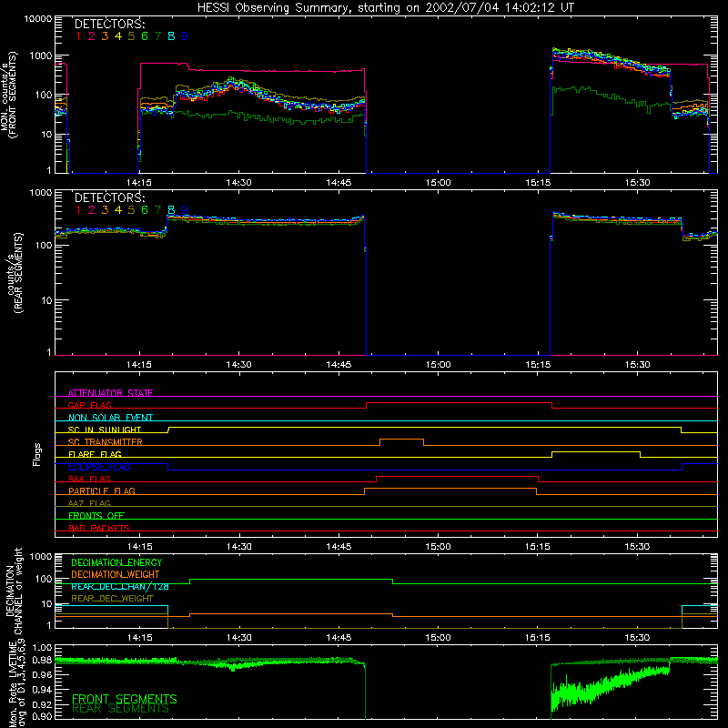Select detector 2 in rear segments legend
The height and width of the screenshot is (728, 728).
[x=92, y=210]
